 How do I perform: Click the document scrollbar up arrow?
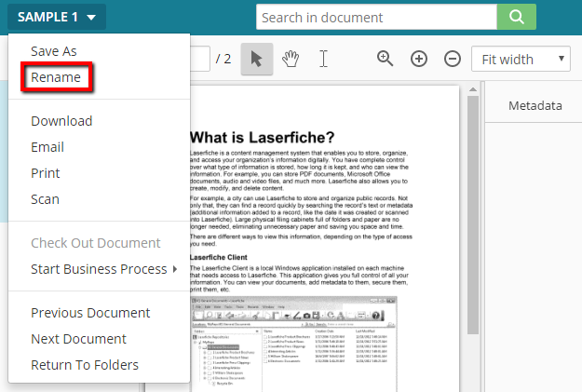[473, 89]
